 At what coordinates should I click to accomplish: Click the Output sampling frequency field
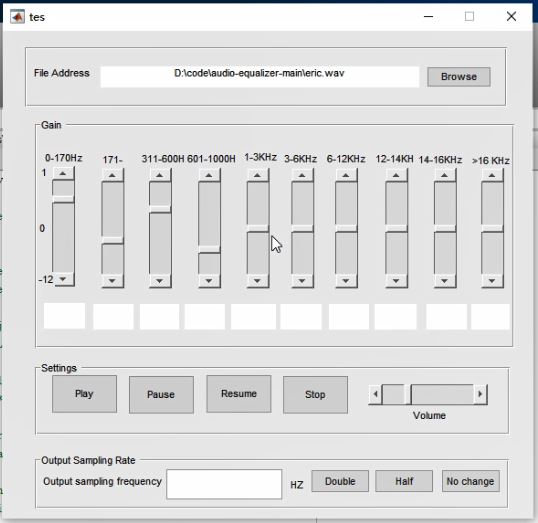224,484
